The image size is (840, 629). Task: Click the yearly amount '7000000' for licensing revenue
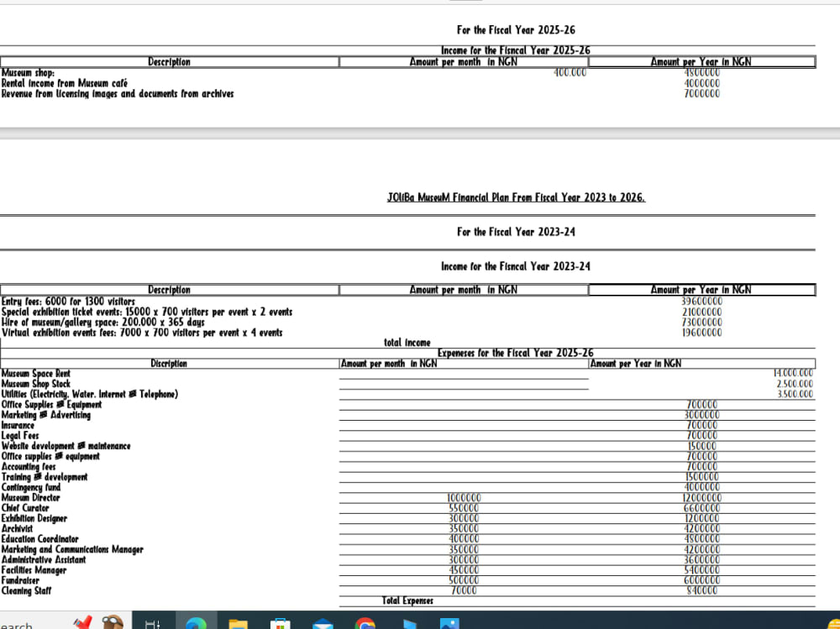tap(701, 94)
